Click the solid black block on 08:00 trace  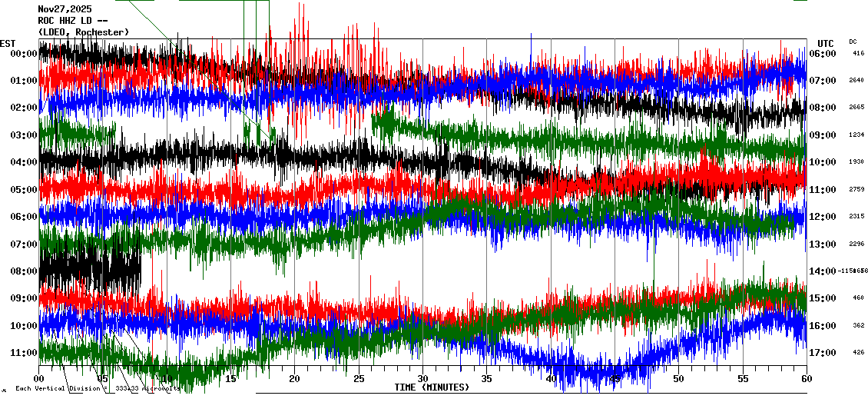click(90, 270)
